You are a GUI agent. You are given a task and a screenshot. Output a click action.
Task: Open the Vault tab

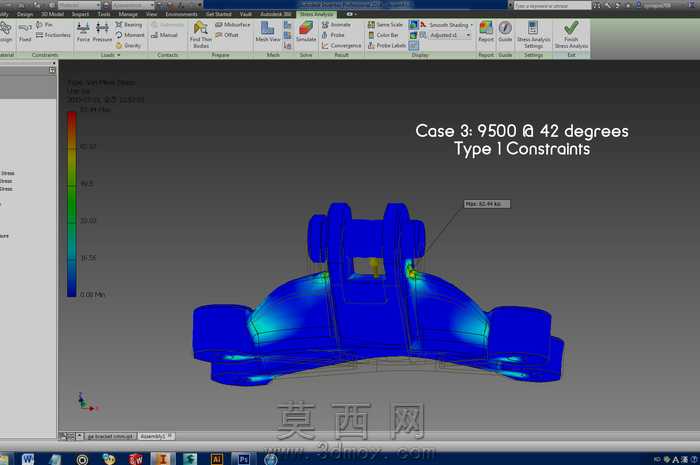tap(246, 14)
